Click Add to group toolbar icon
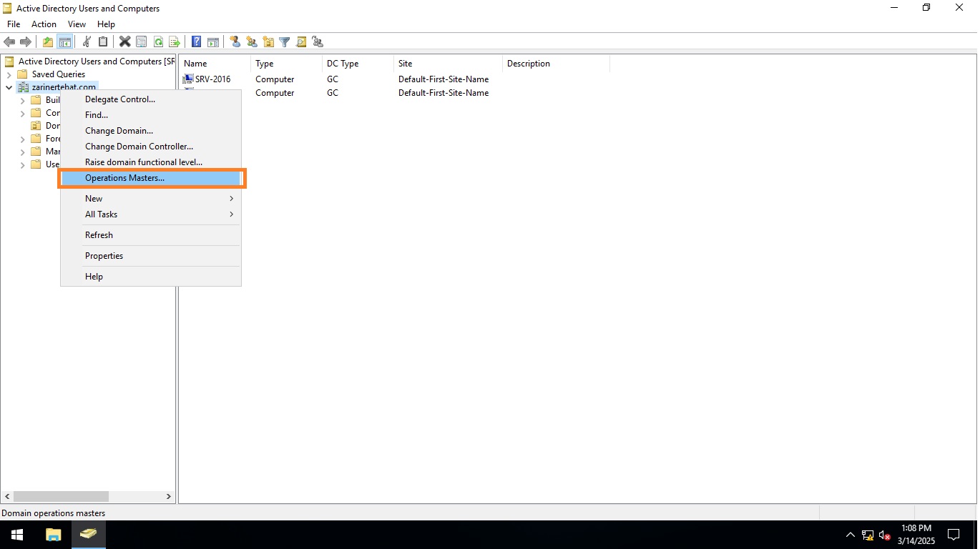Screen dimensions: 980x549 (318, 42)
